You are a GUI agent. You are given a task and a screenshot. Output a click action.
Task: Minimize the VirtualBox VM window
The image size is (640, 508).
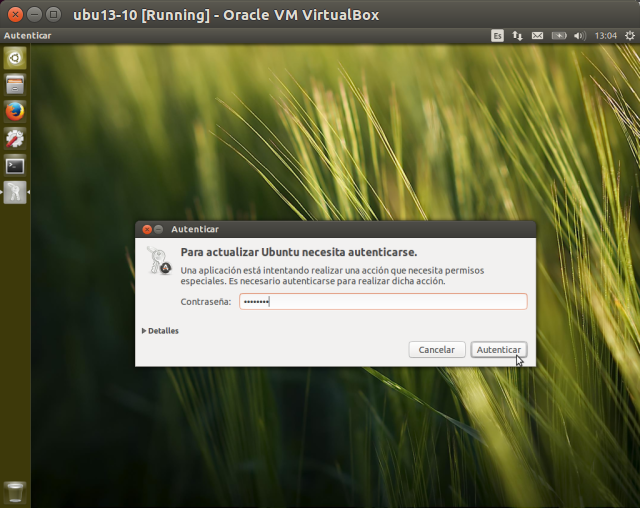coord(35,15)
